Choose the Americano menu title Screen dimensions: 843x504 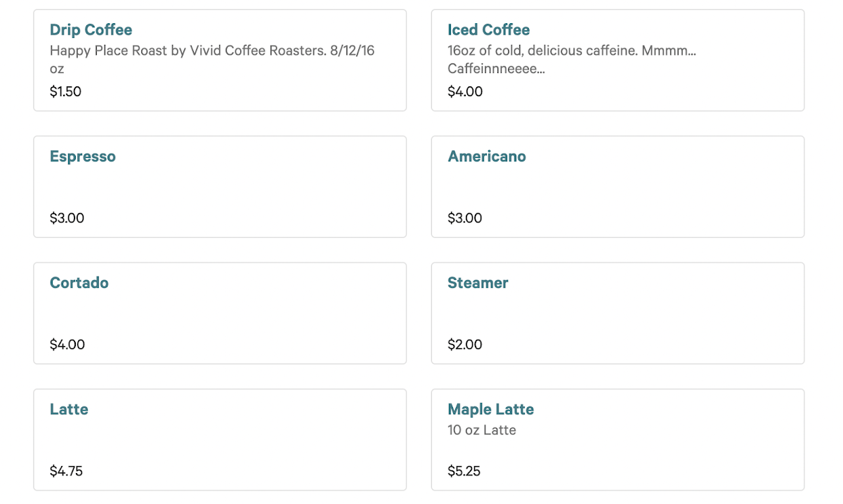(486, 157)
